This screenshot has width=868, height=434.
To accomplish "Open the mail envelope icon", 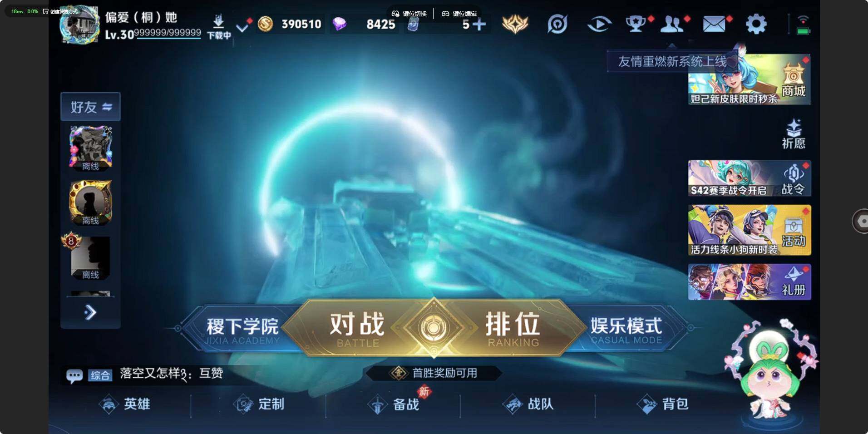I will point(714,24).
